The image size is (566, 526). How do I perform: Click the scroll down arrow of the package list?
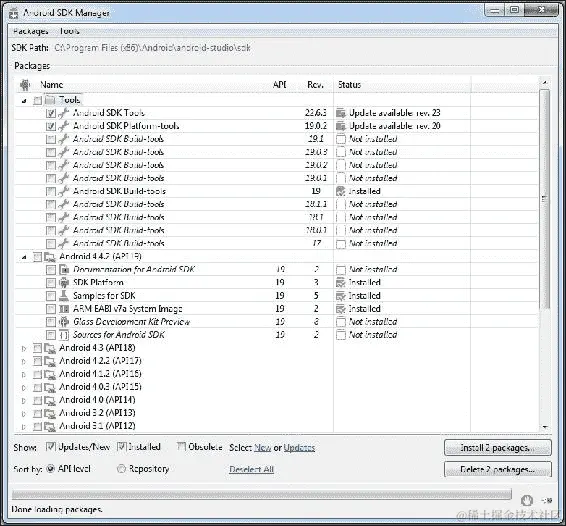click(x=544, y=427)
